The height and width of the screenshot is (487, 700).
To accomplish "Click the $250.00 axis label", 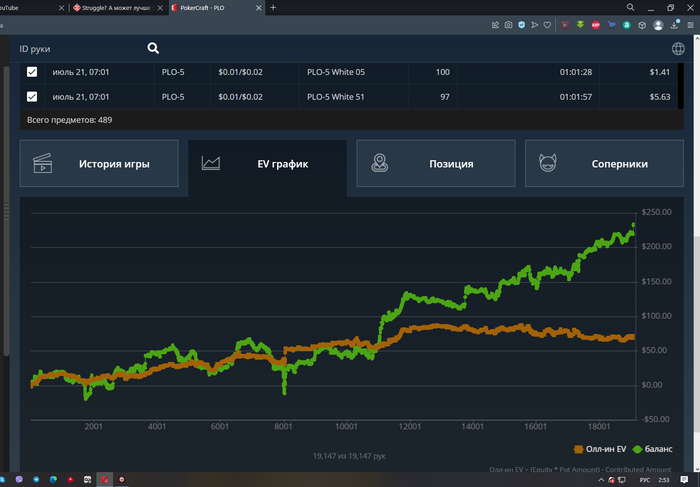I will point(656,212).
